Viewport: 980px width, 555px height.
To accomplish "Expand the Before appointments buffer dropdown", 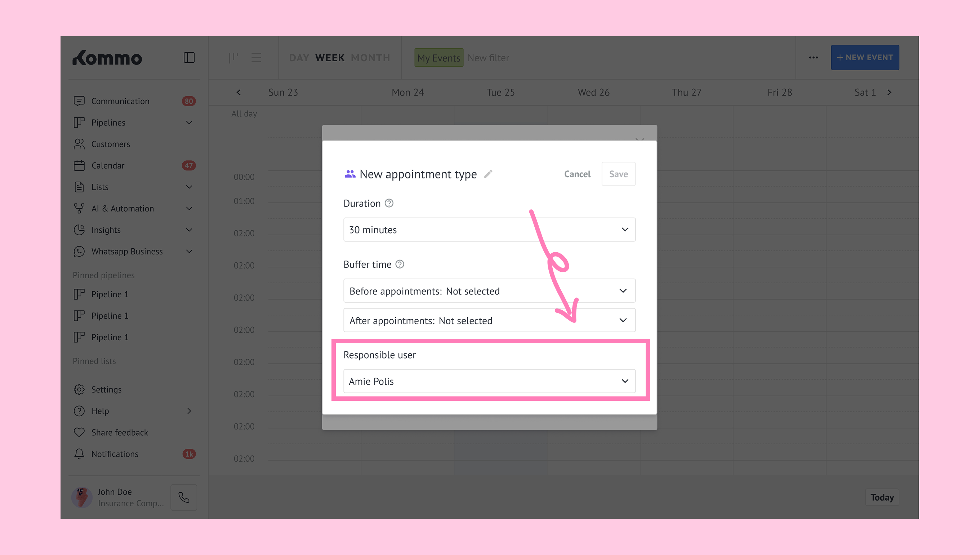I will coord(489,291).
